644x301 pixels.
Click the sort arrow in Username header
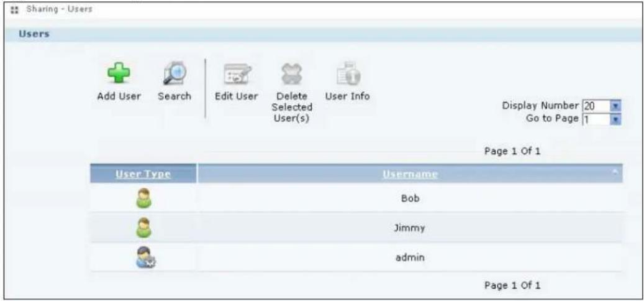pyautogui.click(x=615, y=170)
